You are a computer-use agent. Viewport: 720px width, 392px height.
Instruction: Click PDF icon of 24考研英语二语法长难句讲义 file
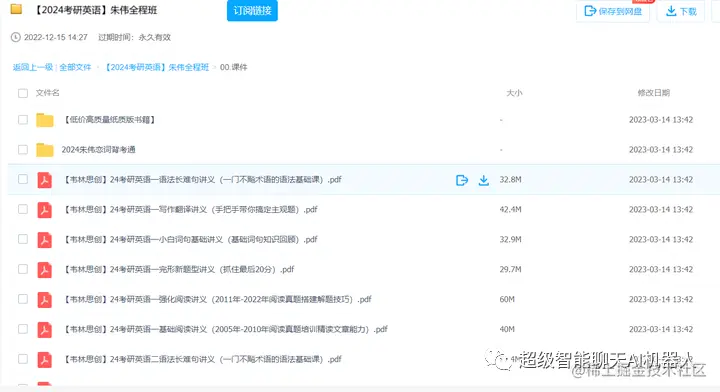45,359
